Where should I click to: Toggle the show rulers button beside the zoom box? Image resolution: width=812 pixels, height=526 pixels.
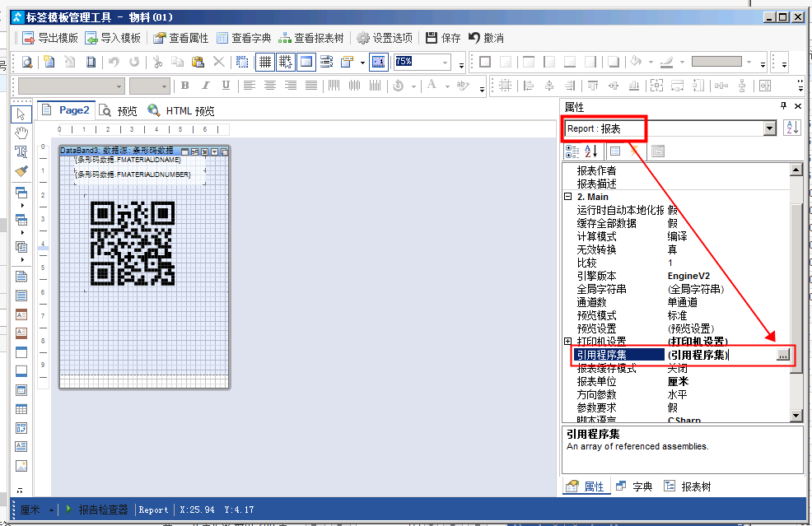point(379,62)
